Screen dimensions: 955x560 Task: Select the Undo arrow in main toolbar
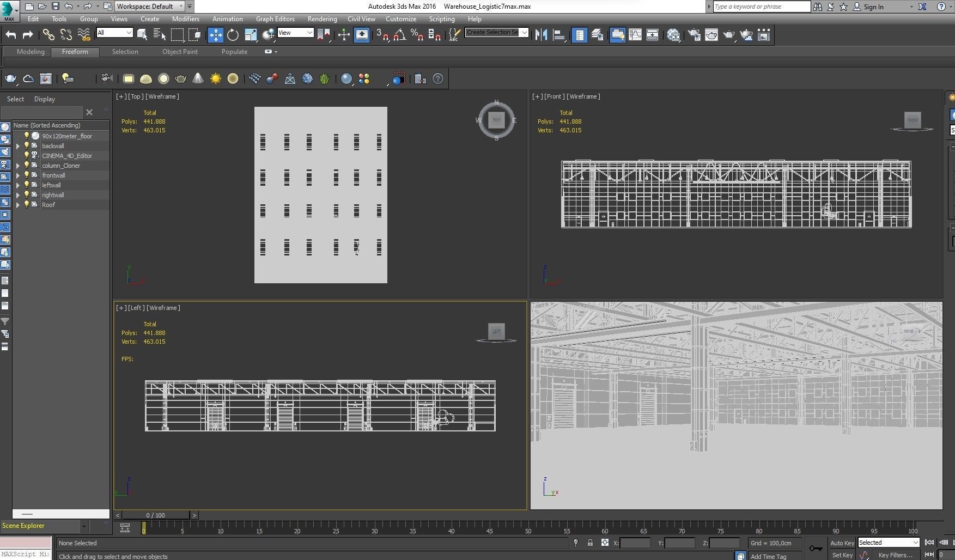pos(11,35)
